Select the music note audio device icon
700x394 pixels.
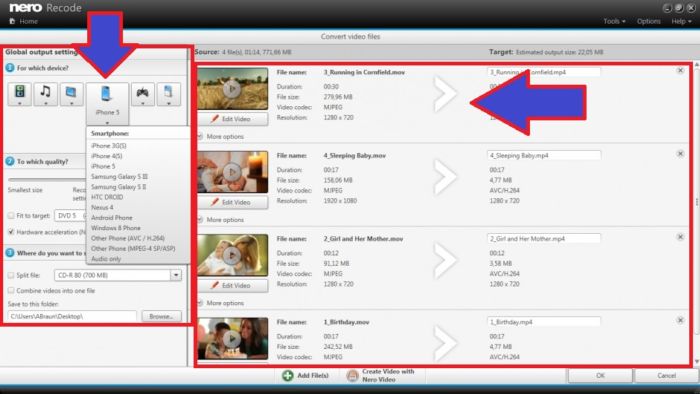[x=46, y=94]
